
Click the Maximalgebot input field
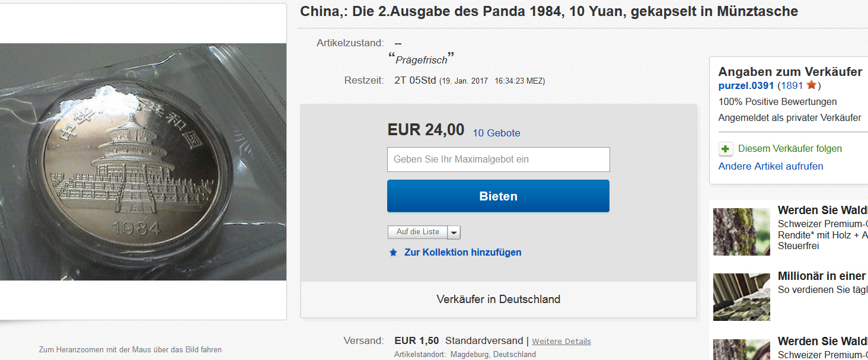pos(499,160)
